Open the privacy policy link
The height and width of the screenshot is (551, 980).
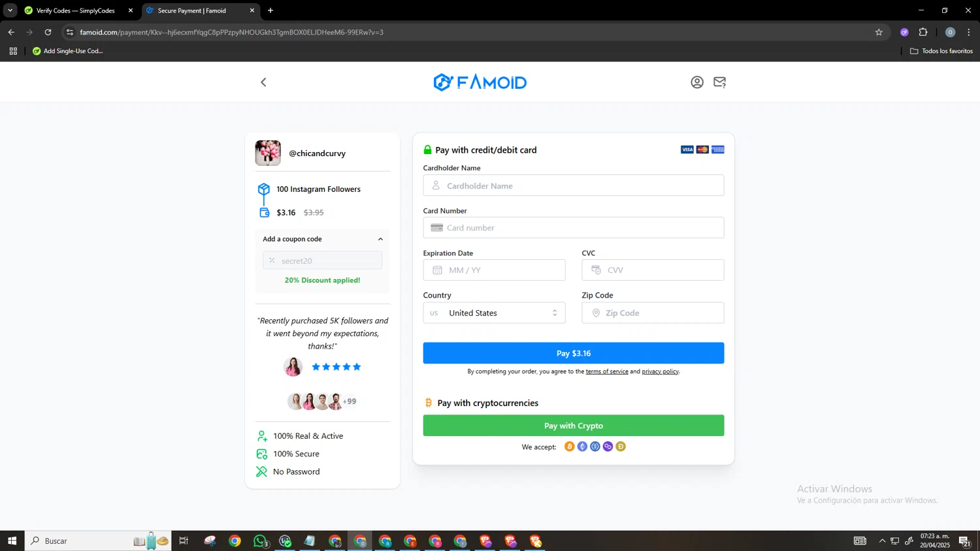[x=661, y=371]
